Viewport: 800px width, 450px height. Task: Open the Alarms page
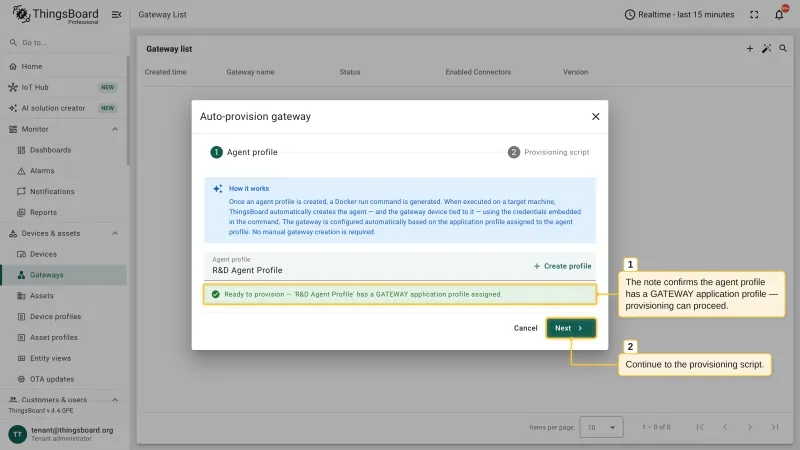coord(64,171)
